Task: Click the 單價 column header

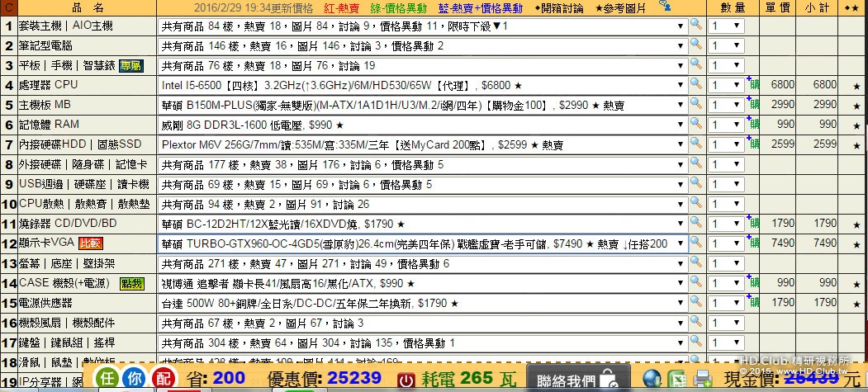Action: point(778,7)
